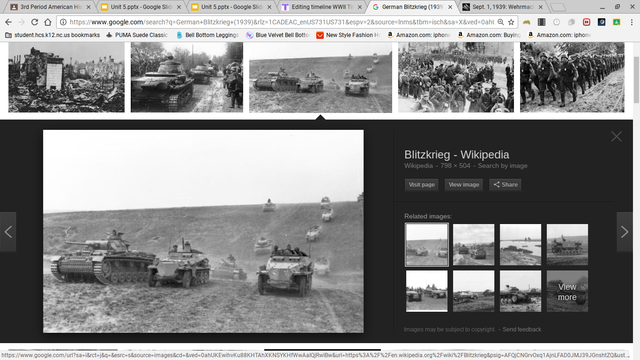Open the Search by image link
Screen dimensions: 640x360
click(x=502, y=166)
